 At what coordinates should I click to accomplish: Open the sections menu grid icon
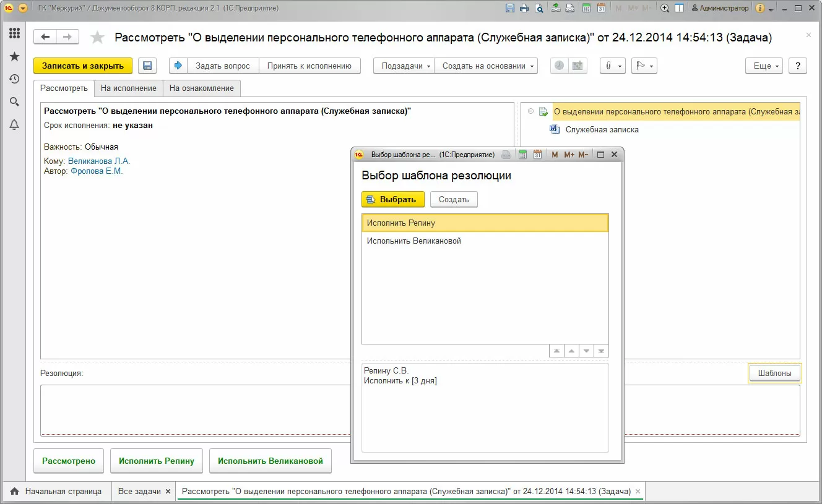pyautogui.click(x=14, y=33)
